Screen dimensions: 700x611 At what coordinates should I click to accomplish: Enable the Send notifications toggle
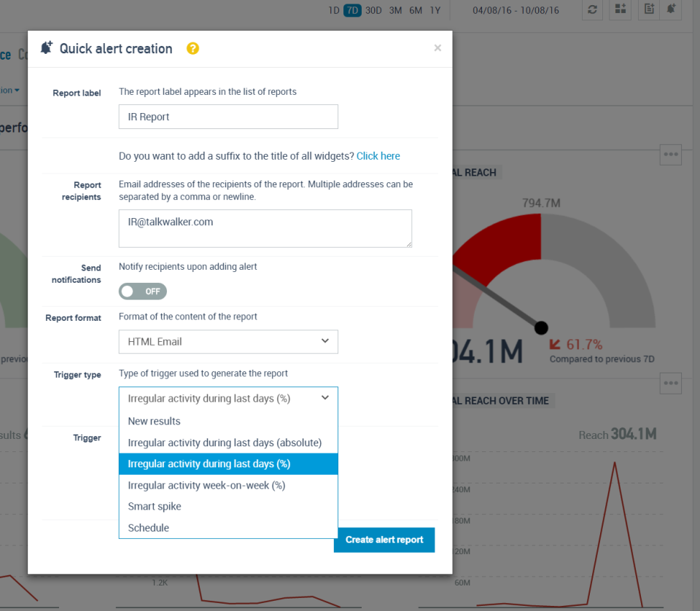tap(142, 291)
